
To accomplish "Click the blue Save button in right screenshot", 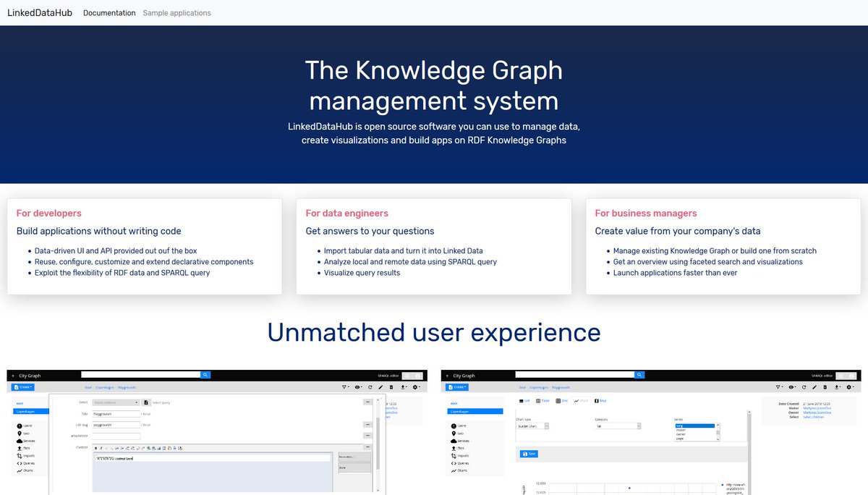I will (529, 454).
